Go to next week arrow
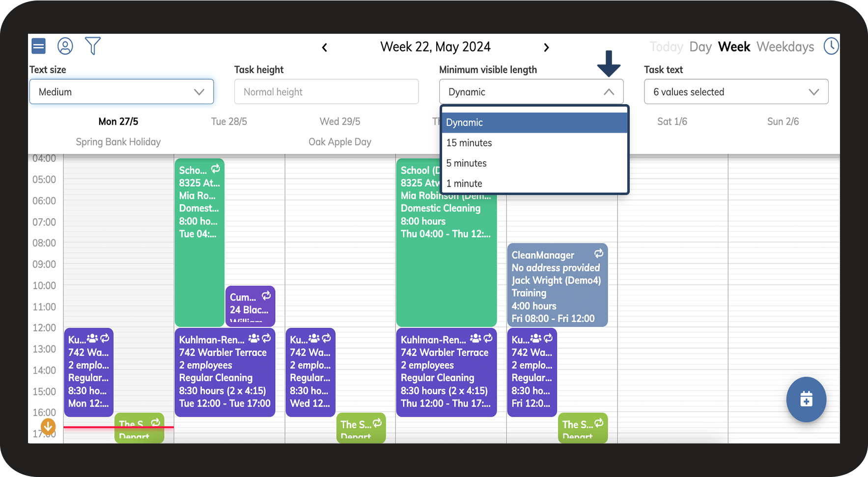This screenshot has width=868, height=477. [x=546, y=48]
